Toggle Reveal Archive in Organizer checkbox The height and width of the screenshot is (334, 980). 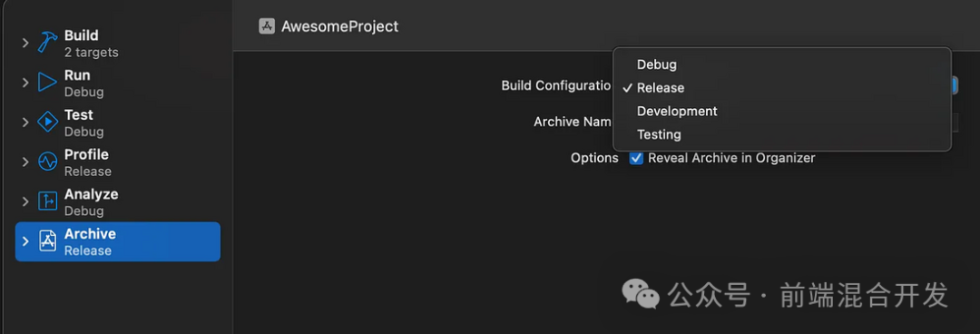click(x=636, y=158)
